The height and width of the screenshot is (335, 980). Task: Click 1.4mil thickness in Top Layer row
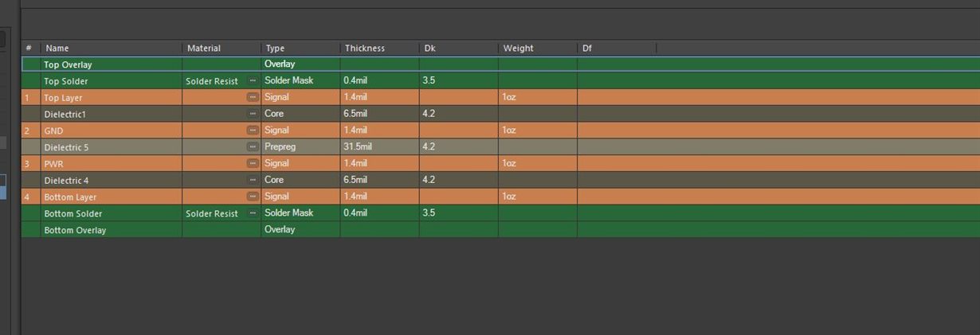point(355,97)
